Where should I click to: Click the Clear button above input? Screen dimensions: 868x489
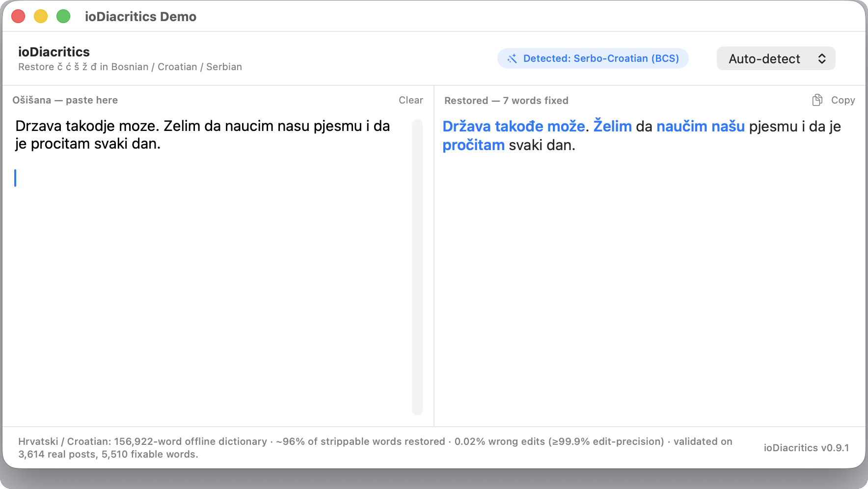410,100
